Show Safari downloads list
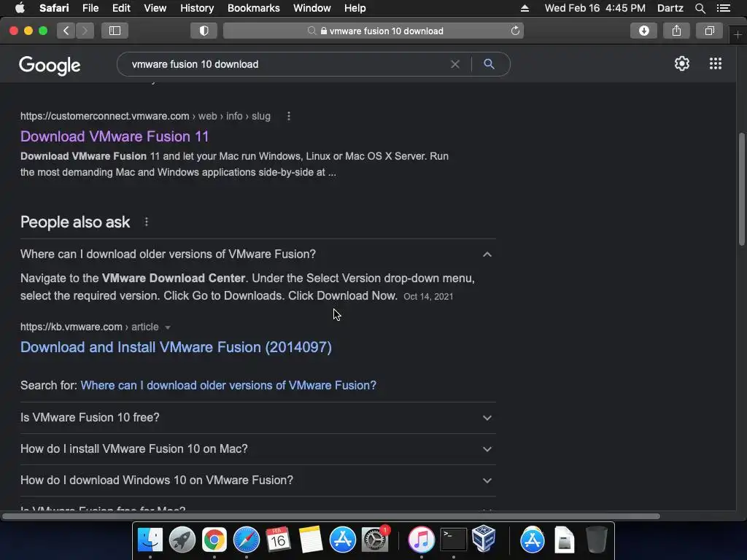 [x=643, y=31]
